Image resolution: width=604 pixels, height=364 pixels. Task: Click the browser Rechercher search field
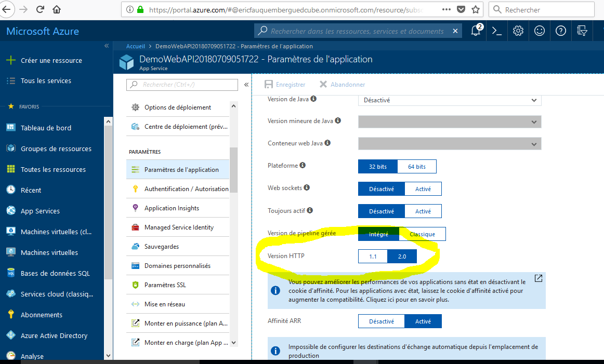[x=541, y=10]
